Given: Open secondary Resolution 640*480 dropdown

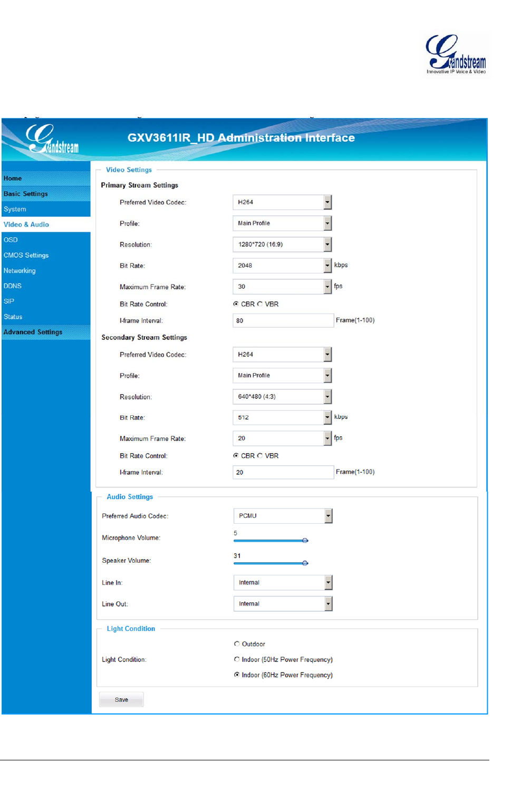Looking at the screenshot, I should 282,396.
